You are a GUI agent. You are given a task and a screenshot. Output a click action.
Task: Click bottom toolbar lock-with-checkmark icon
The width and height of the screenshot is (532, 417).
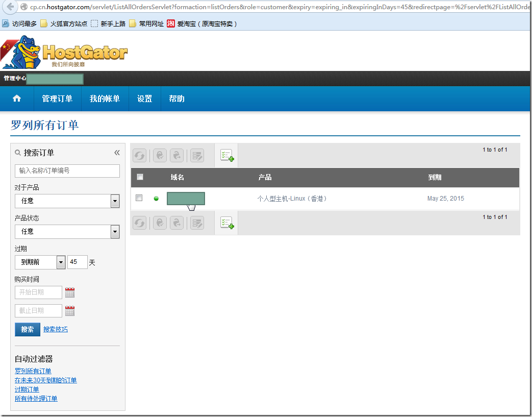click(x=160, y=223)
